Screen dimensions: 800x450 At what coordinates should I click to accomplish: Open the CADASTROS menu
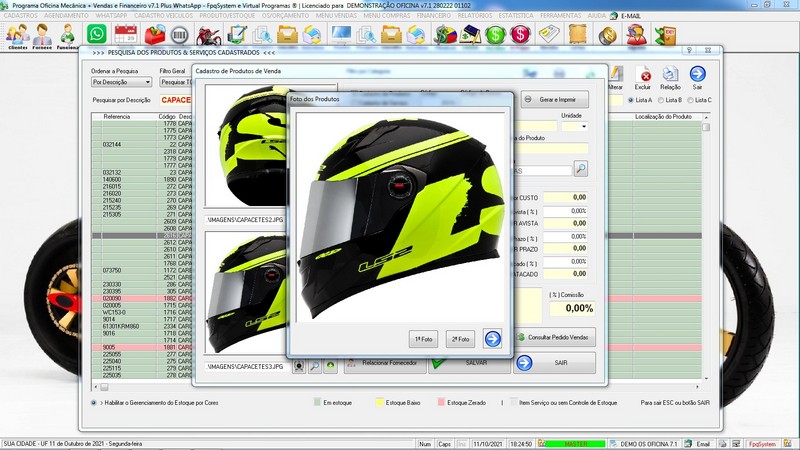pos(21,16)
